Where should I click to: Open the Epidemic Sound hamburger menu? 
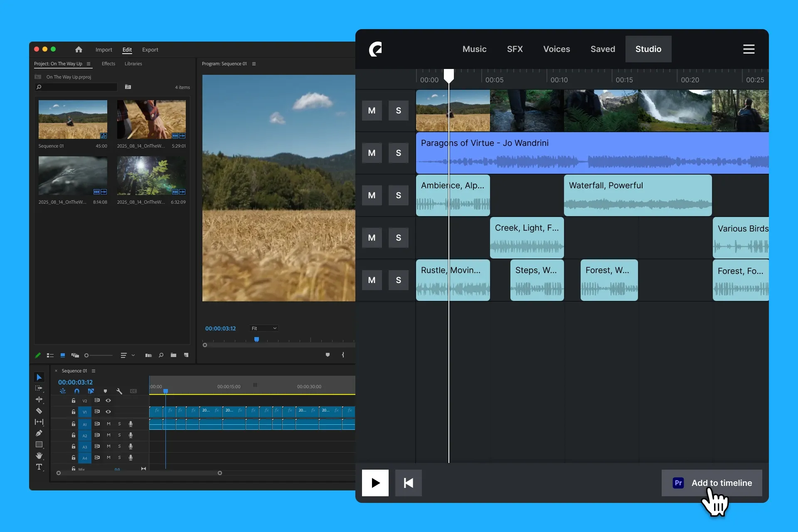click(749, 49)
